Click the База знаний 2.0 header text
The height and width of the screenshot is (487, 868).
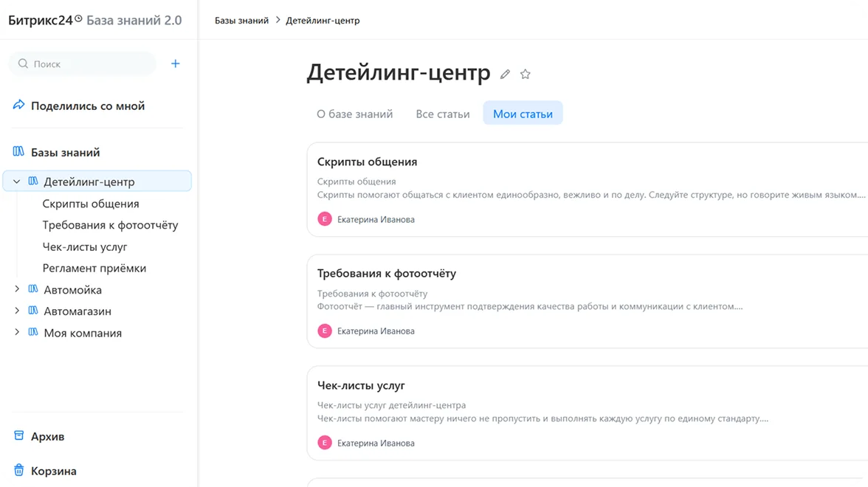(x=134, y=20)
